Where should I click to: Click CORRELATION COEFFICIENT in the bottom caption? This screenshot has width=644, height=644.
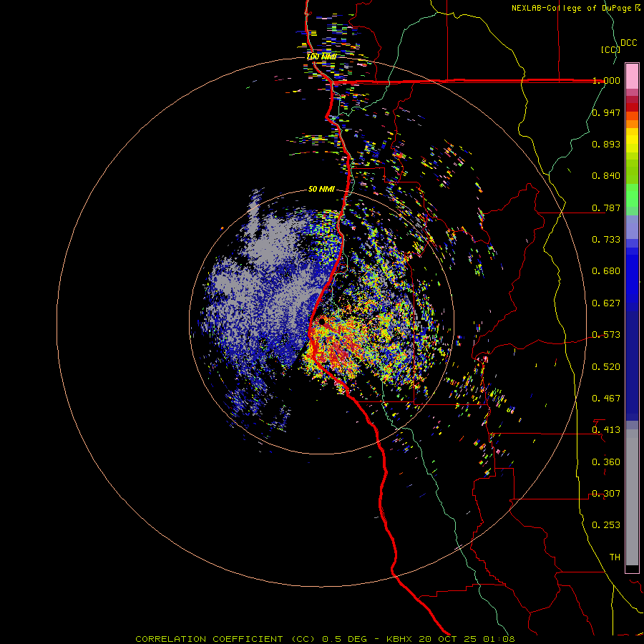pos(209,639)
